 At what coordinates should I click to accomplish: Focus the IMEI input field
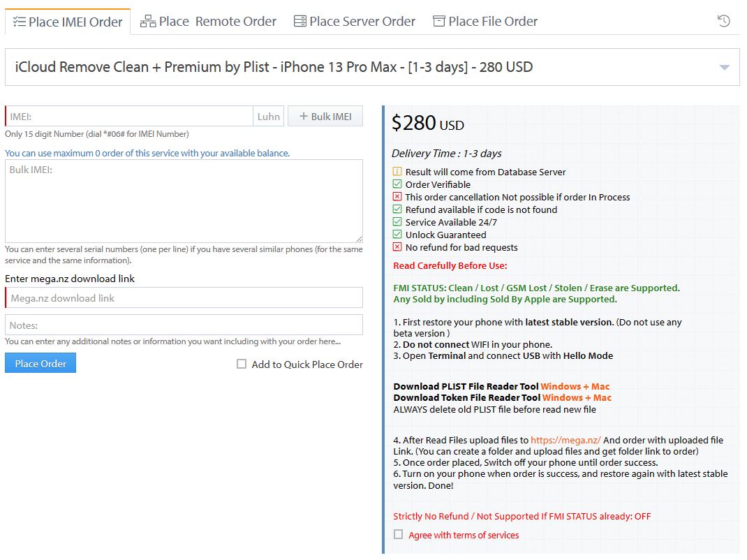[x=129, y=117]
